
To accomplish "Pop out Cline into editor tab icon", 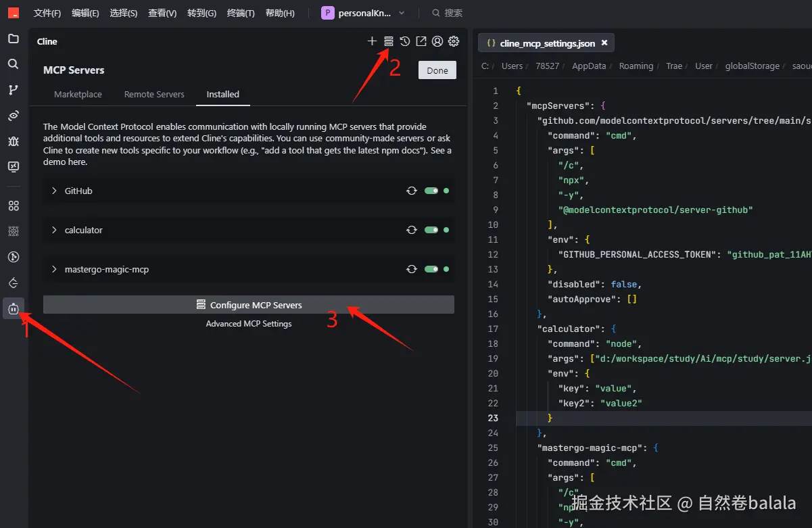I will [421, 41].
